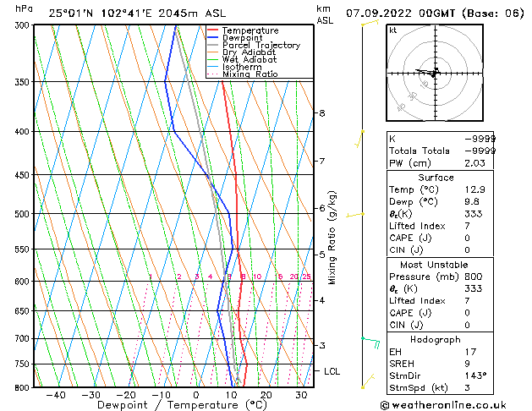This screenshot has height=411, width=532.
Task: Click the 750 hPa pressure level label
Action: click(24, 364)
